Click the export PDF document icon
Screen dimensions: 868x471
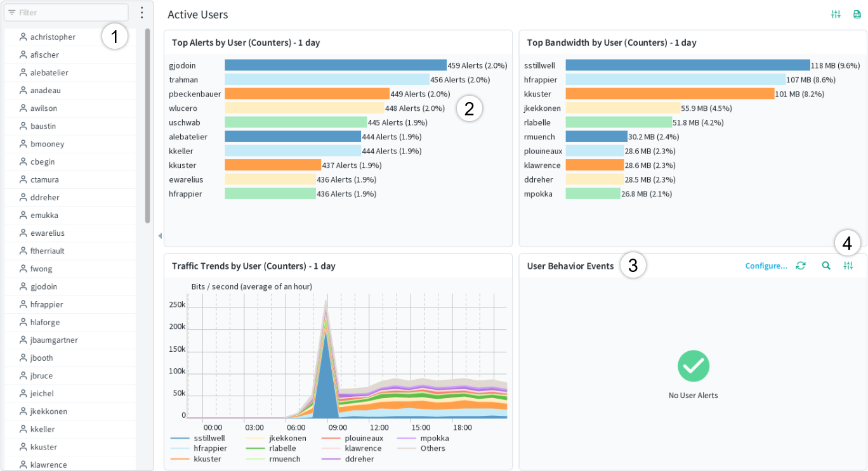(857, 15)
